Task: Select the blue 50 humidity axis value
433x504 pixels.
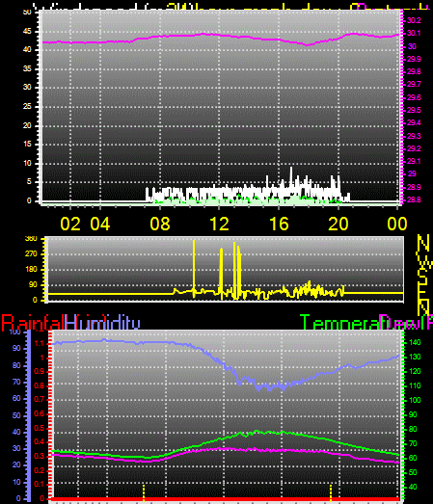Action: click(x=16, y=415)
